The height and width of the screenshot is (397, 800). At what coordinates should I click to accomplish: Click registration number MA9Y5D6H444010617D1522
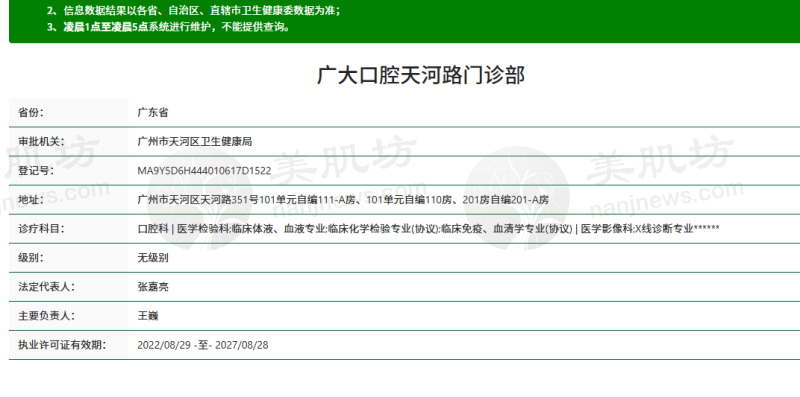click(204, 171)
